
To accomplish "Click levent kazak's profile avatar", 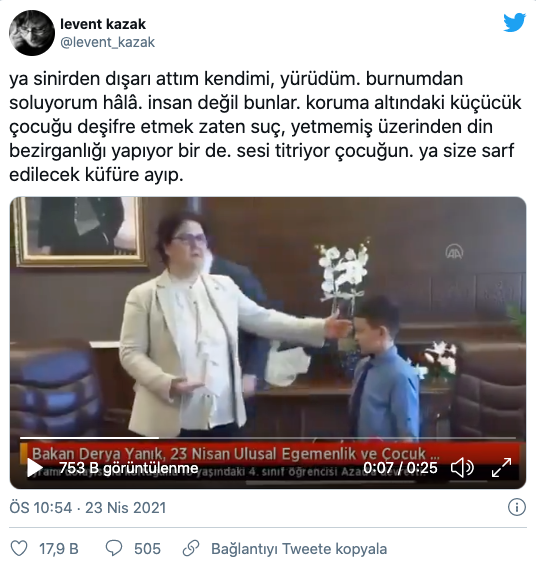I will [x=32, y=33].
